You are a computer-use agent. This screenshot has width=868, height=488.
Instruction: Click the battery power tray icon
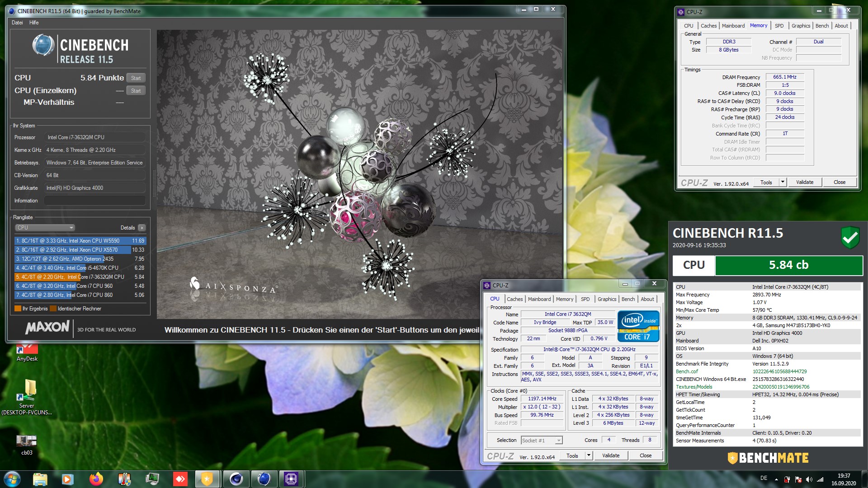click(787, 479)
